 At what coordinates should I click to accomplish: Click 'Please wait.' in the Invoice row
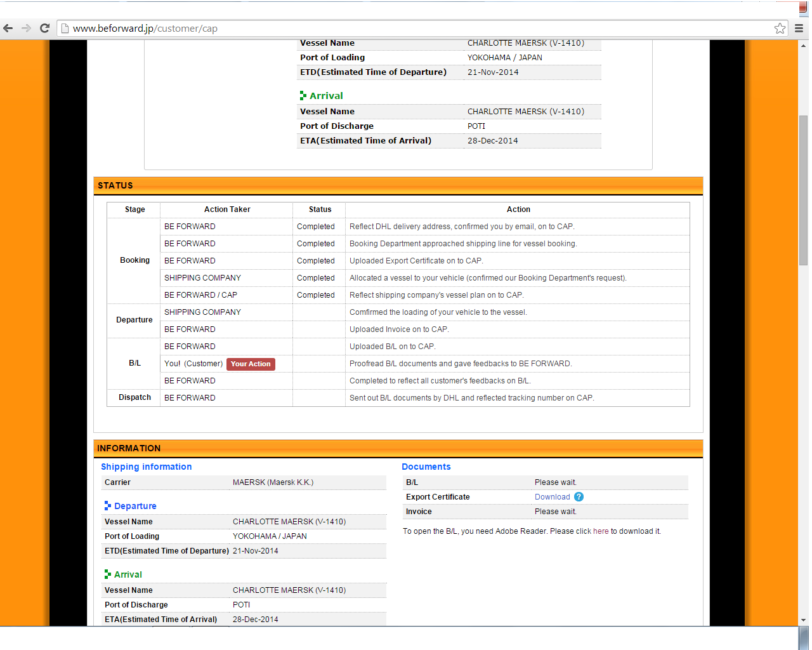click(x=556, y=512)
